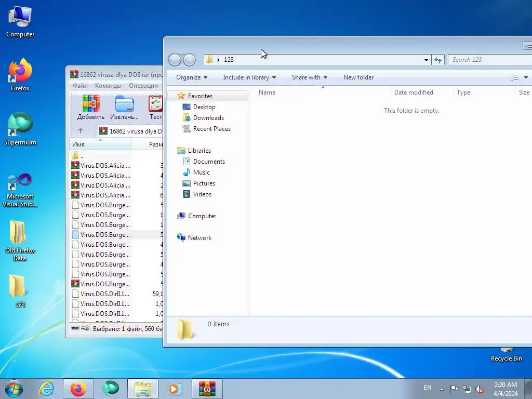The height and width of the screenshot is (399, 532).
Task: Click the Explorer Forward navigation button
Action: click(x=189, y=60)
